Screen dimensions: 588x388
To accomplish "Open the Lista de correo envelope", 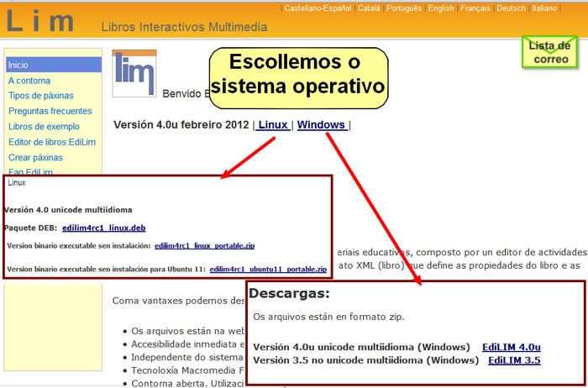I will click(x=549, y=52).
